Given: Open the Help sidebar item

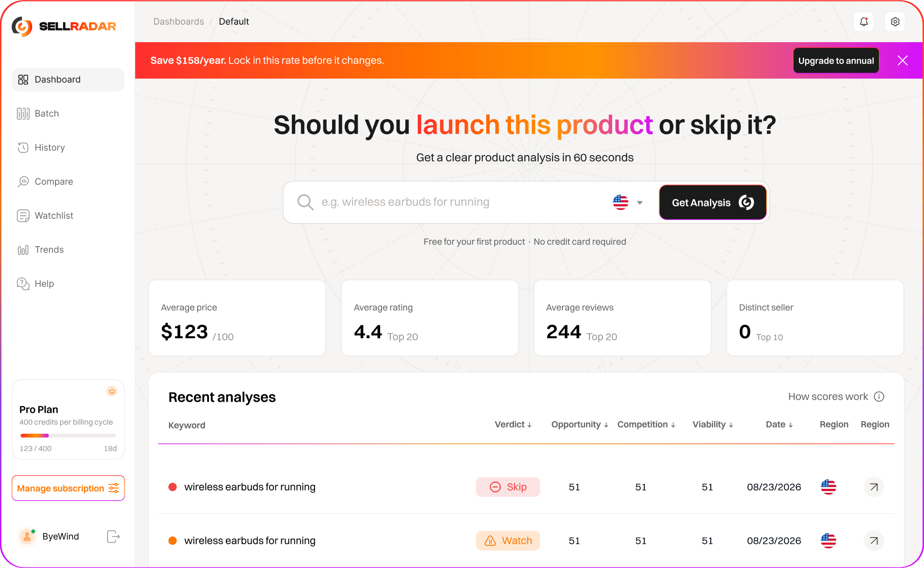Looking at the screenshot, I should click(x=68, y=284).
